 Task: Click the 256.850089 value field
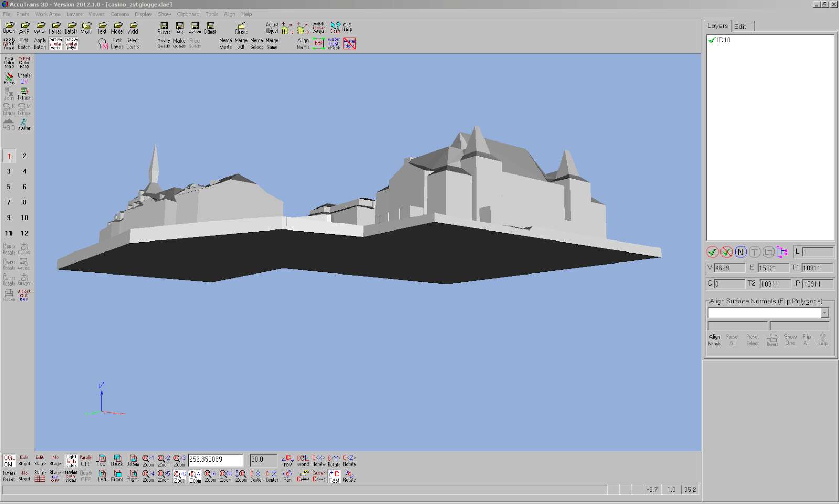(215, 460)
